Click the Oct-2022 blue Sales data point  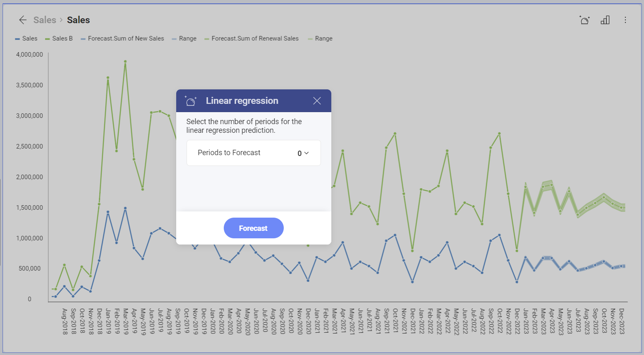(500, 235)
